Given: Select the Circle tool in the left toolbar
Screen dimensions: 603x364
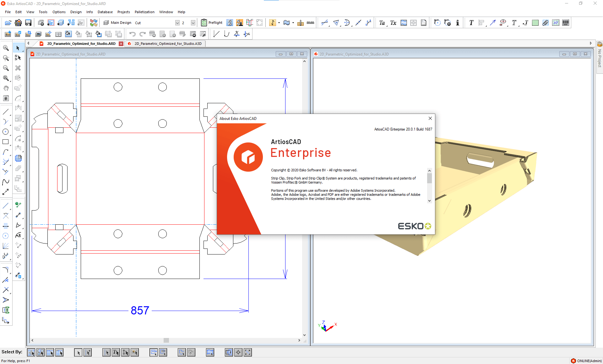Looking at the screenshot, I should (x=6, y=132).
